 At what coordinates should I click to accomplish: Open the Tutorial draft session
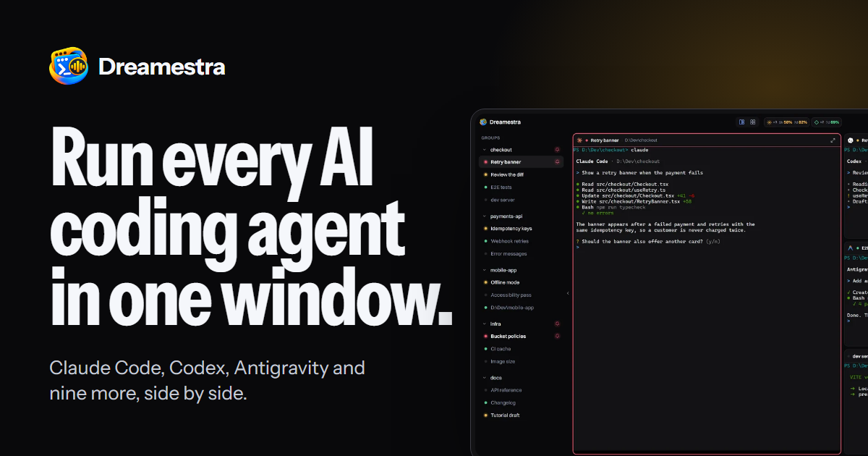[521, 415]
